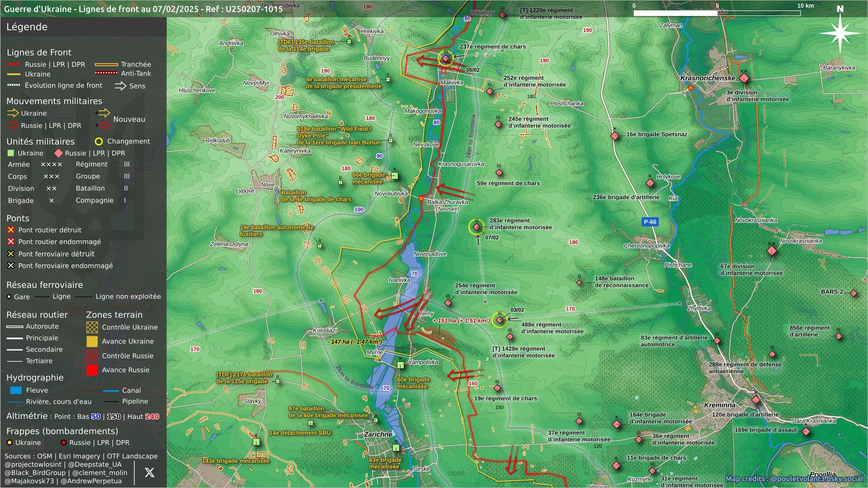Click the 'Gare' station dot icon in legend
This screenshot has height=488, width=868.
pos(9,297)
